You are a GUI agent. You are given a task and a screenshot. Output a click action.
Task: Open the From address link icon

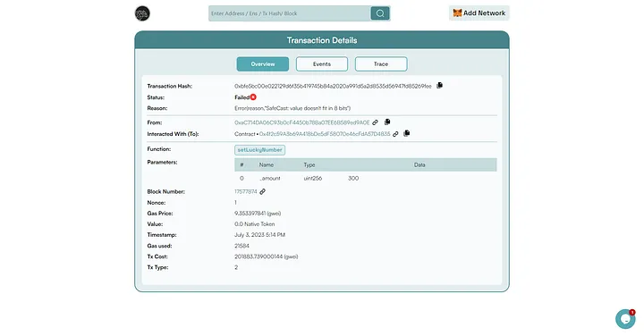(x=375, y=122)
